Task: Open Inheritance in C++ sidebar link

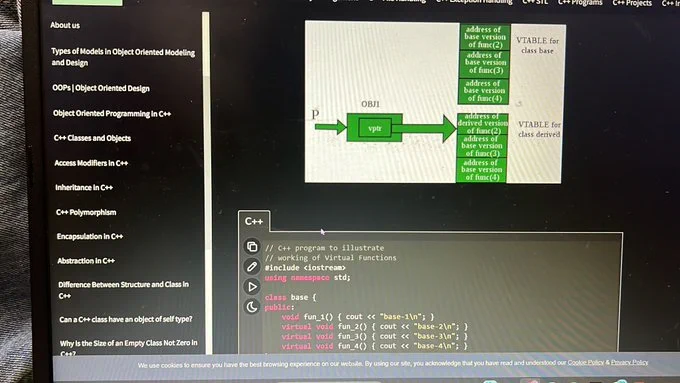Action: tap(84, 187)
